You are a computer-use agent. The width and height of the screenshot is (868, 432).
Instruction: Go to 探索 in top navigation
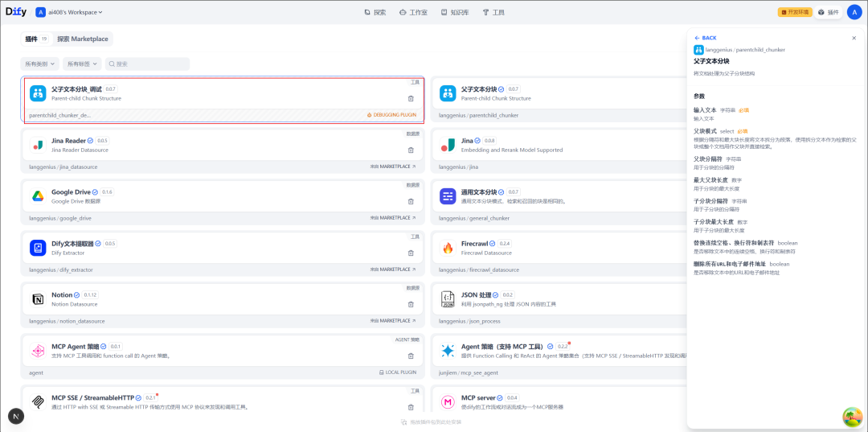[375, 12]
